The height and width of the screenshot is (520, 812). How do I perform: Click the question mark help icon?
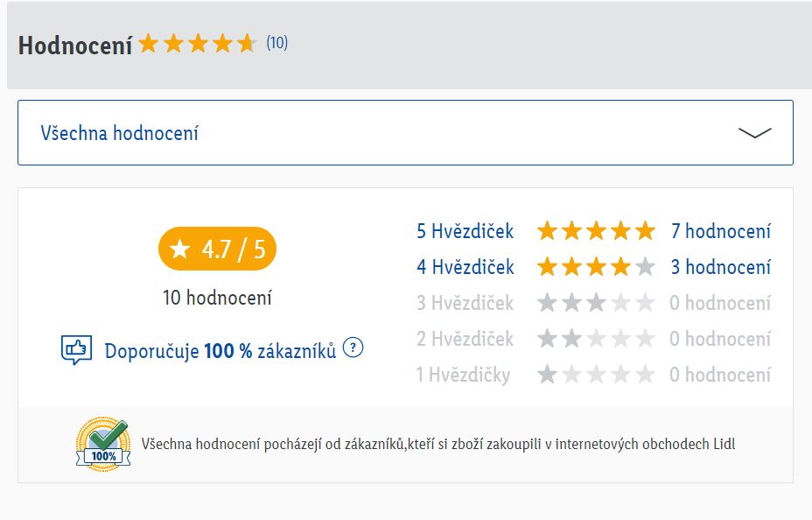click(353, 348)
